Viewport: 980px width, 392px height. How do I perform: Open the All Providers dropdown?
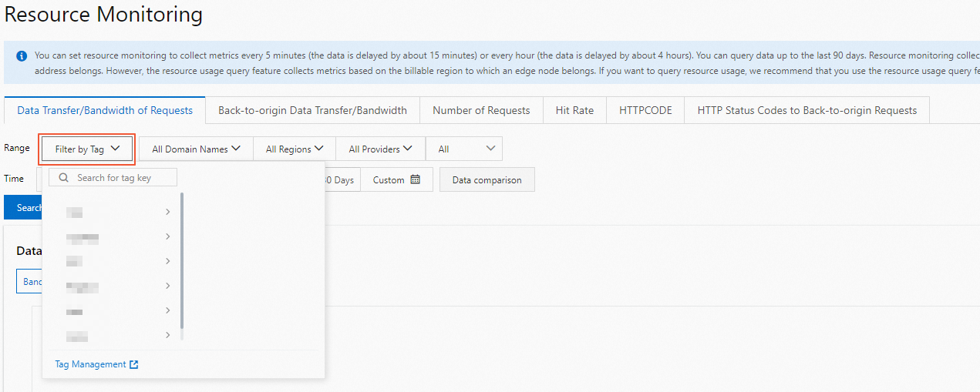(x=380, y=149)
